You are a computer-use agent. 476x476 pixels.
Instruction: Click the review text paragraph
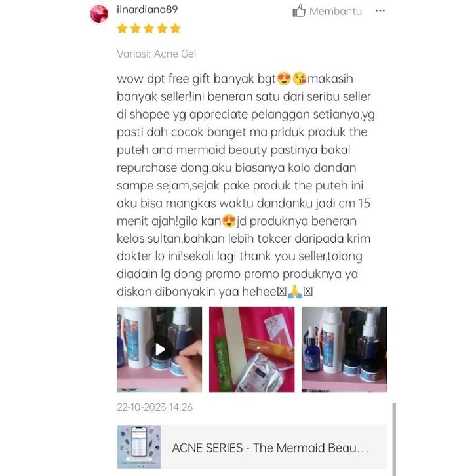[x=246, y=185]
